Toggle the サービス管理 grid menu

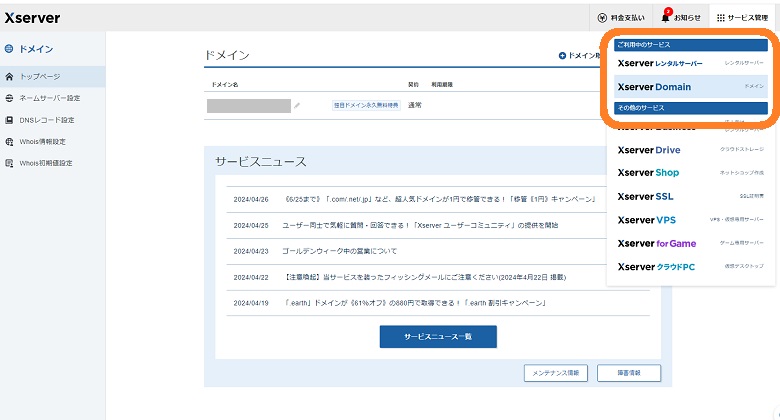(742, 18)
